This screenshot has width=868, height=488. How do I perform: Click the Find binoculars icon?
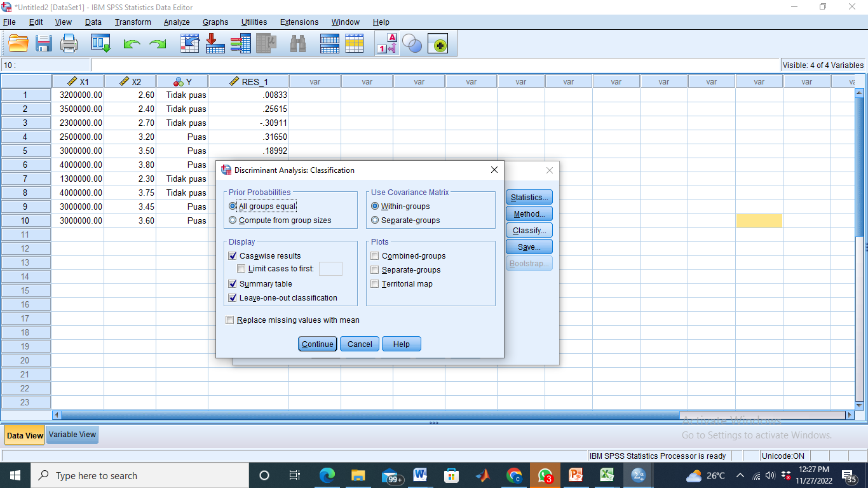[297, 44]
